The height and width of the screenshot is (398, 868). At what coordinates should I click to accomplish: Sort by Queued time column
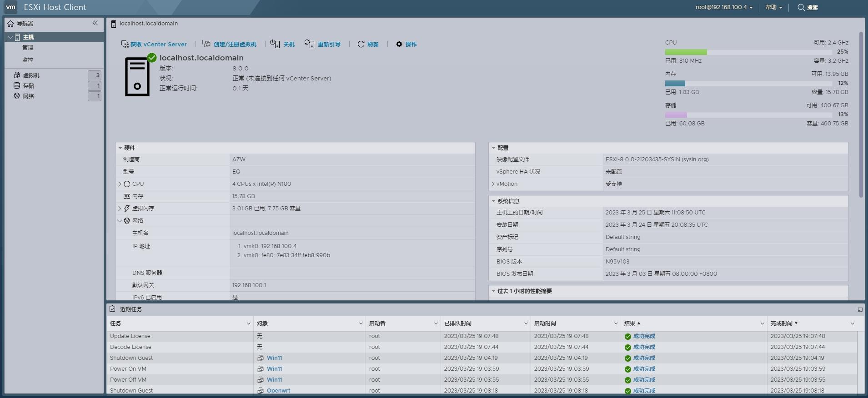click(x=458, y=323)
